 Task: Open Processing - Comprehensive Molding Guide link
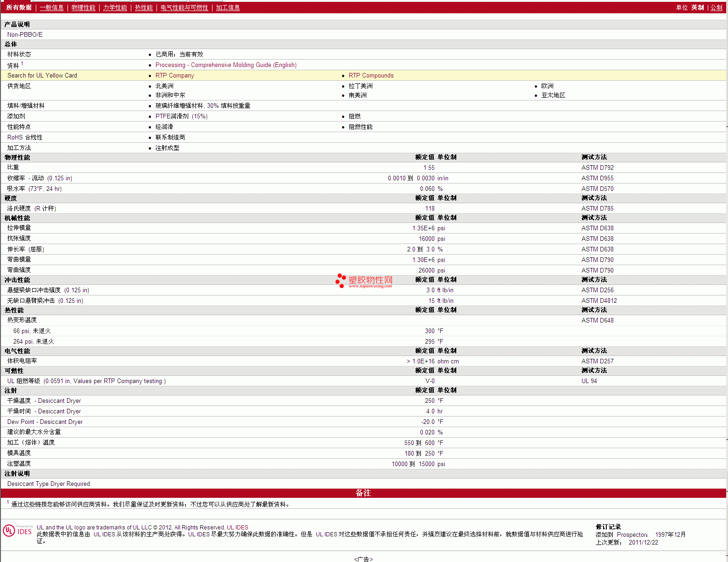pos(226,65)
